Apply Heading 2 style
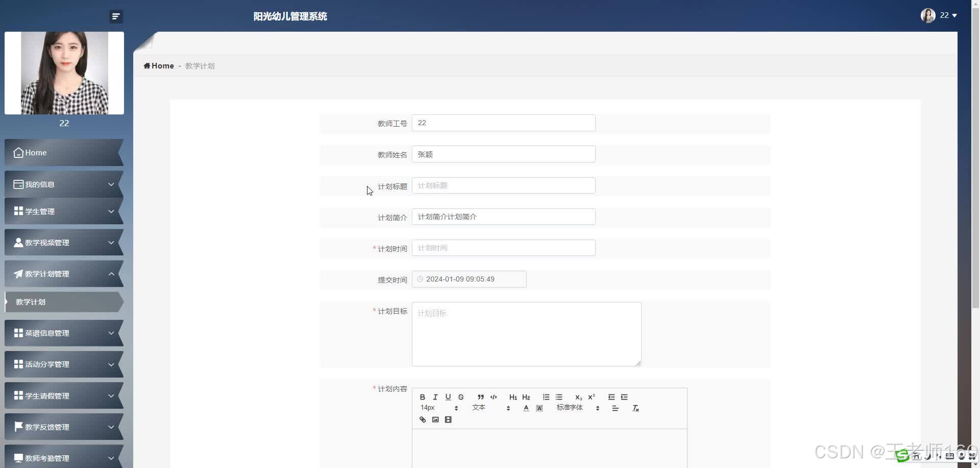Viewport: 980px width, 468px height. (526, 397)
